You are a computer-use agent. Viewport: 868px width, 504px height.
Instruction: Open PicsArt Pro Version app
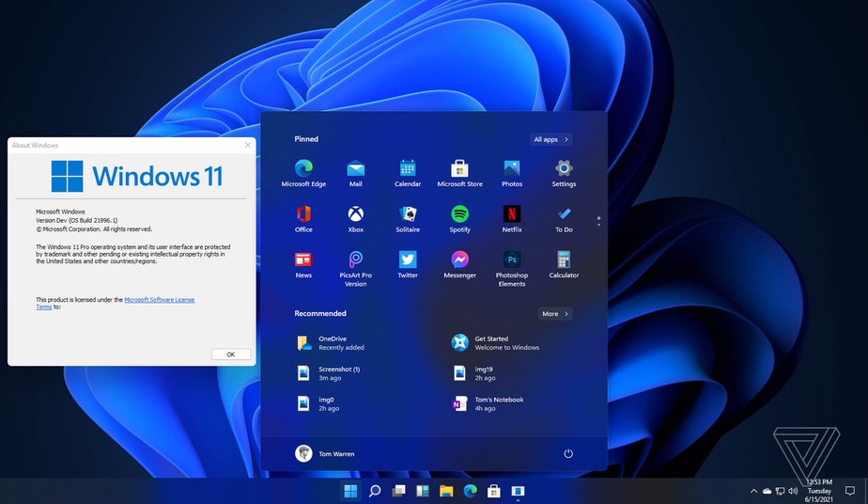pyautogui.click(x=355, y=260)
